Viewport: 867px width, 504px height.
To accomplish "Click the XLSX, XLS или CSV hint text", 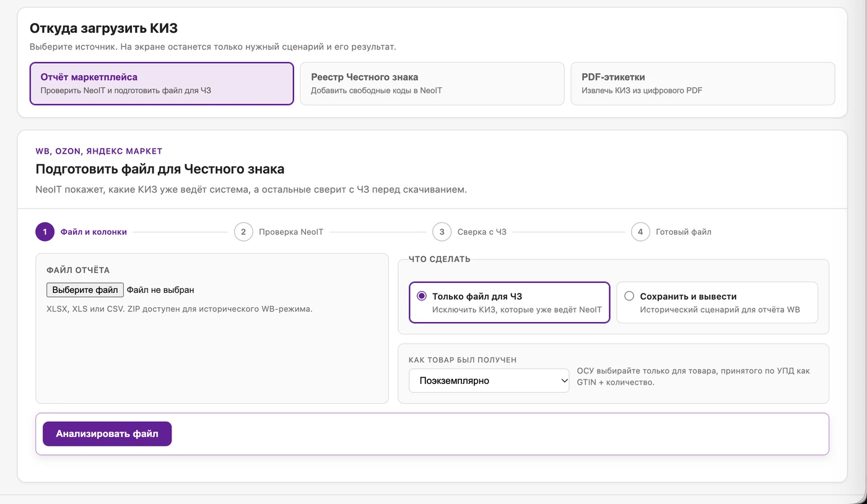I will coord(180,308).
